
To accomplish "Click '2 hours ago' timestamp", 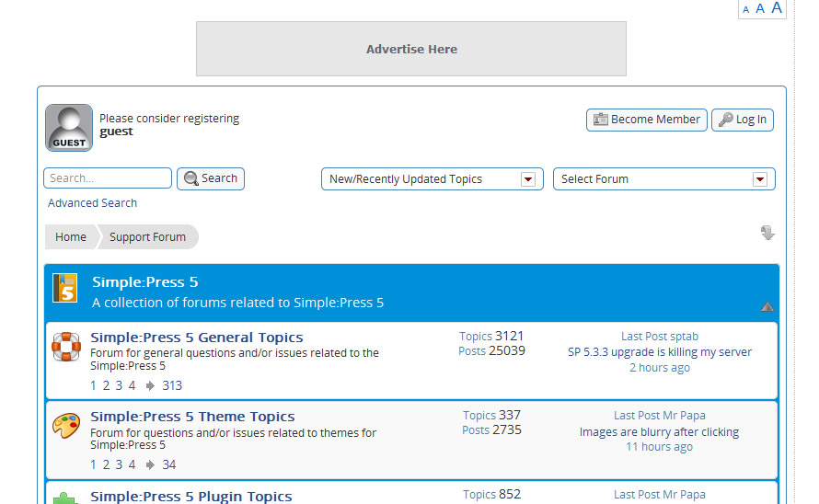I will 660,368.
